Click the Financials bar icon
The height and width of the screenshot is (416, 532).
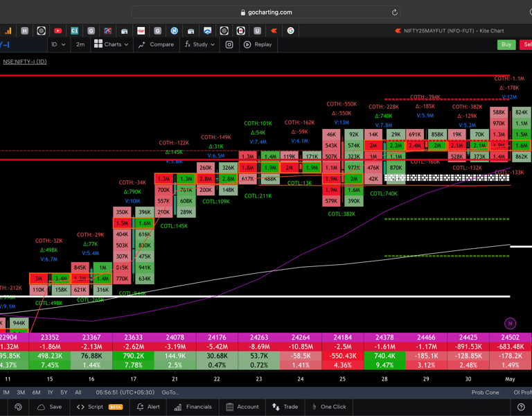[178, 407]
